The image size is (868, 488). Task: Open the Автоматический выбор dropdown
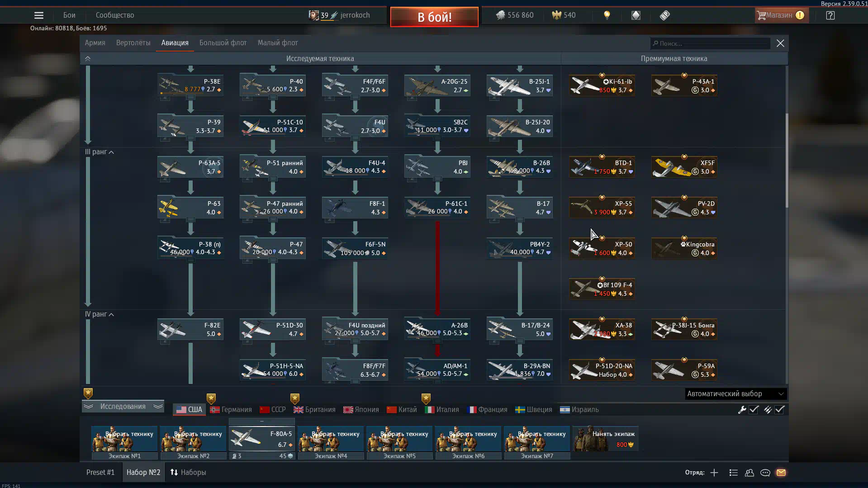coord(735,394)
